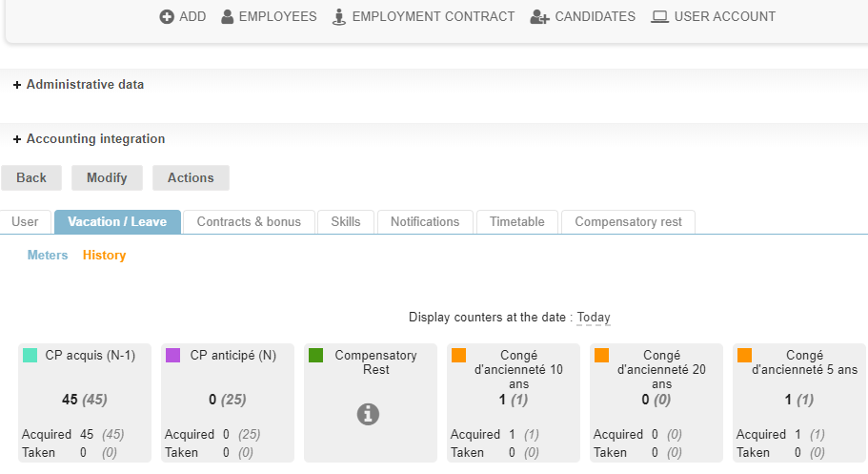This screenshot has width=868, height=474.
Task: Select the Congé d'ancienneté 10 ans card
Action: tap(513, 402)
